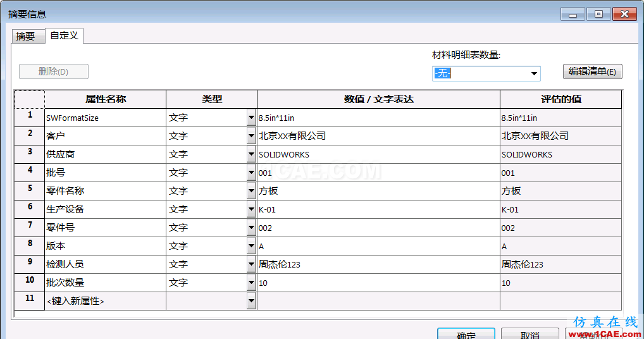Close the 摘要信息 dialog window
Image resolution: width=644 pixels, height=339 pixels.
624,14
